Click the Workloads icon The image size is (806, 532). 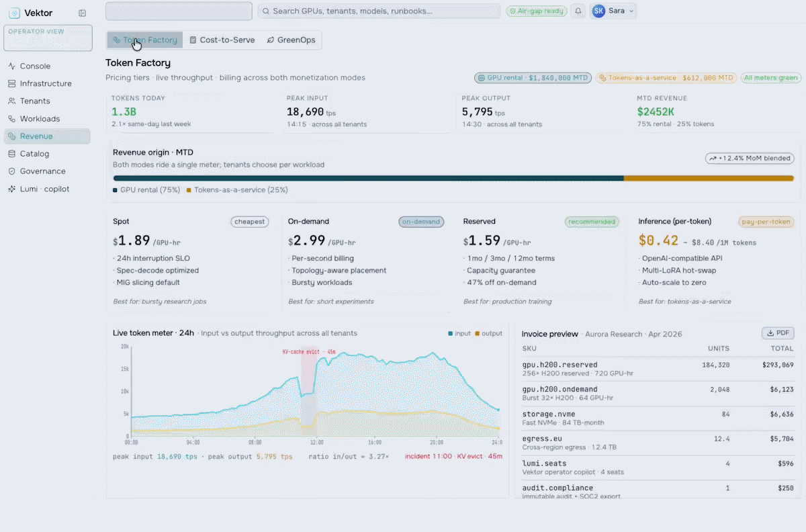(12, 119)
